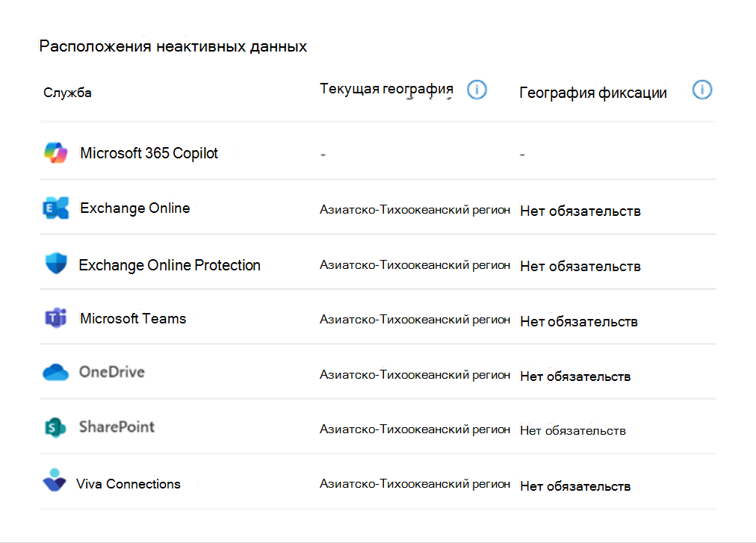This screenshot has height=543, width=756.
Task: Click the Exchange Online icon
Action: (55, 208)
